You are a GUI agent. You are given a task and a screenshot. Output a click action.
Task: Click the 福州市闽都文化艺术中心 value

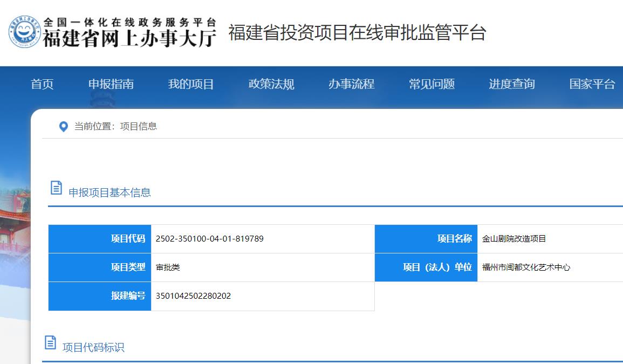coord(526,267)
